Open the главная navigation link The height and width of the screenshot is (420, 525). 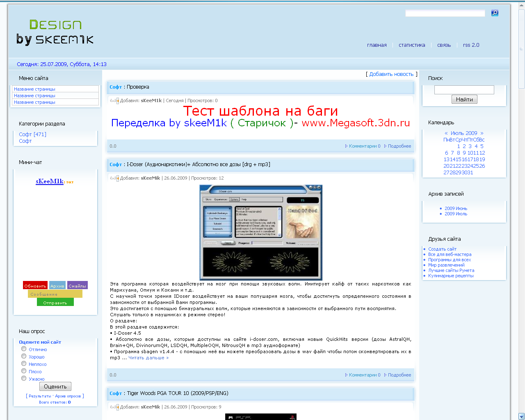(x=377, y=45)
